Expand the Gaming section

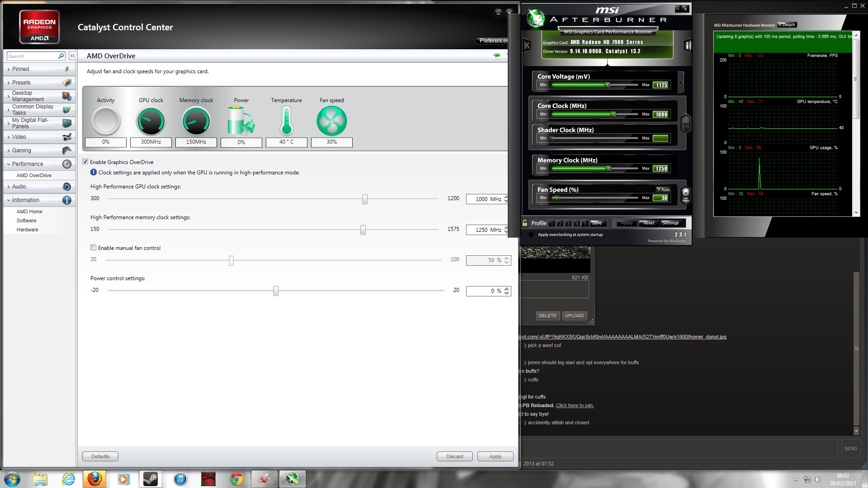[x=39, y=150]
